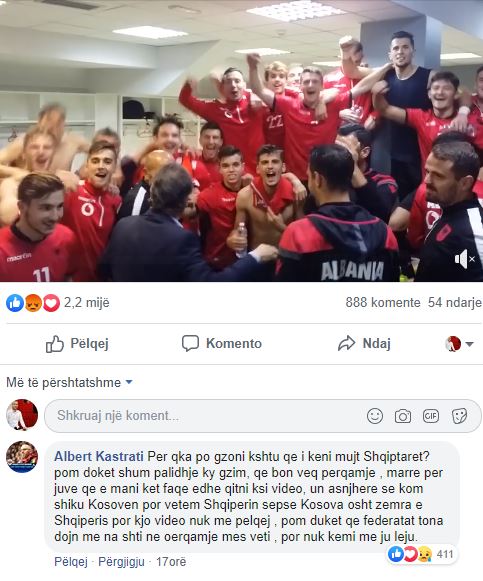This screenshot has width=483, height=581.
Task: Attach a photo using the camera icon
Action: pyautogui.click(x=403, y=416)
